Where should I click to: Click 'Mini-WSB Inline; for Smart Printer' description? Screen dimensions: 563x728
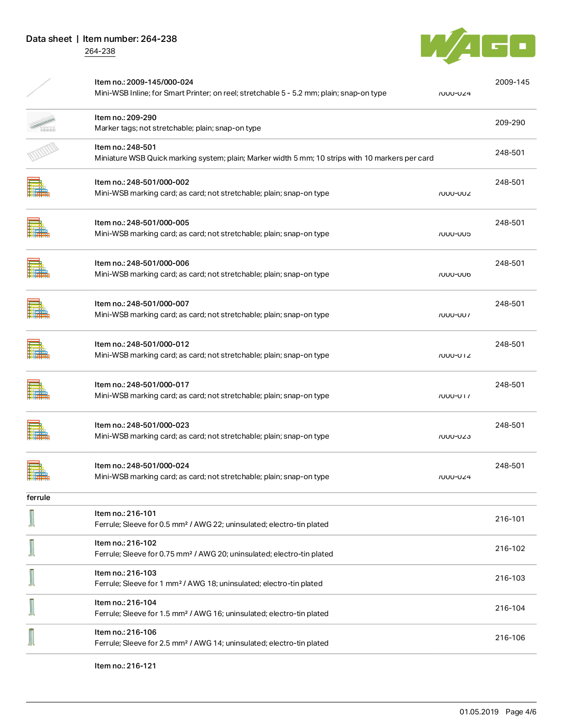click(241, 93)
